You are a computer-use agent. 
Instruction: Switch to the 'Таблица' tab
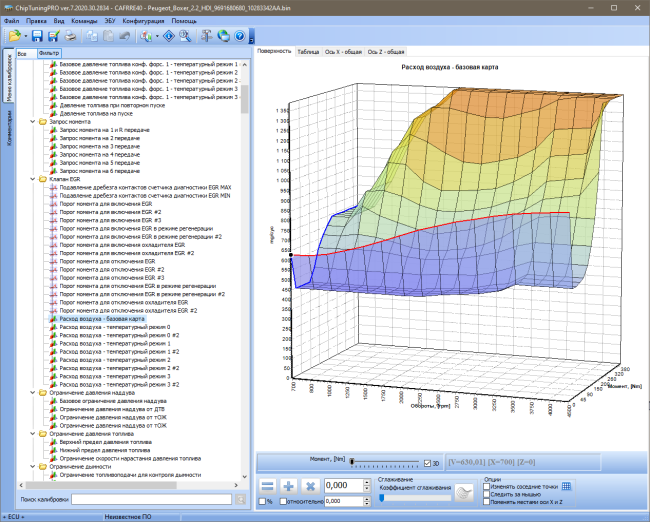tap(308, 52)
